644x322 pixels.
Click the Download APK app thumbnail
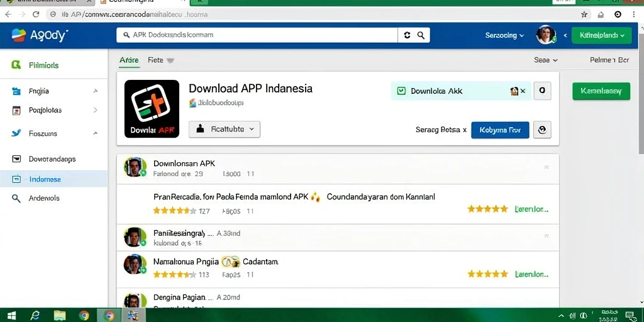(x=152, y=109)
